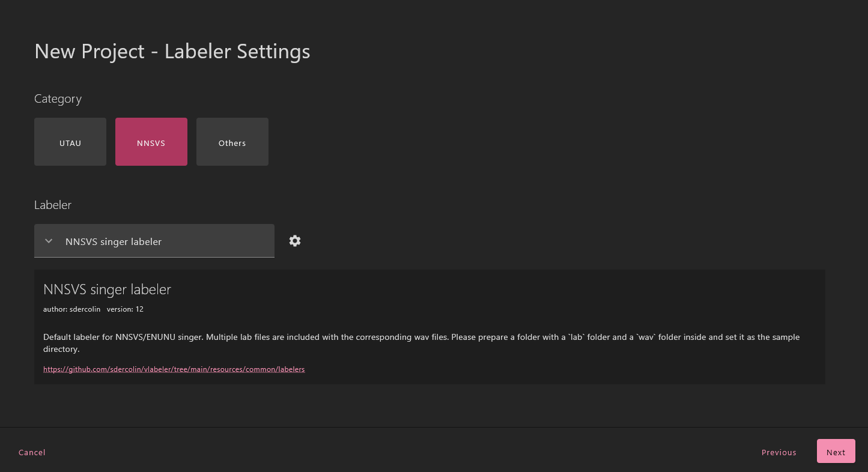
Task: Open the GitHub labelers repository link
Action: 174,369
